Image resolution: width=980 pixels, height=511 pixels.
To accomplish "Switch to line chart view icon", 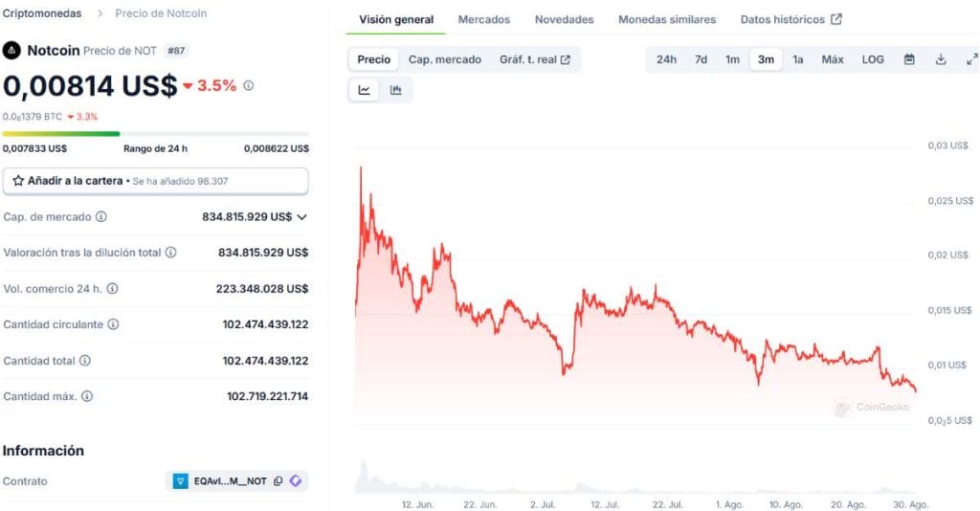I will (x=365, y=90).
